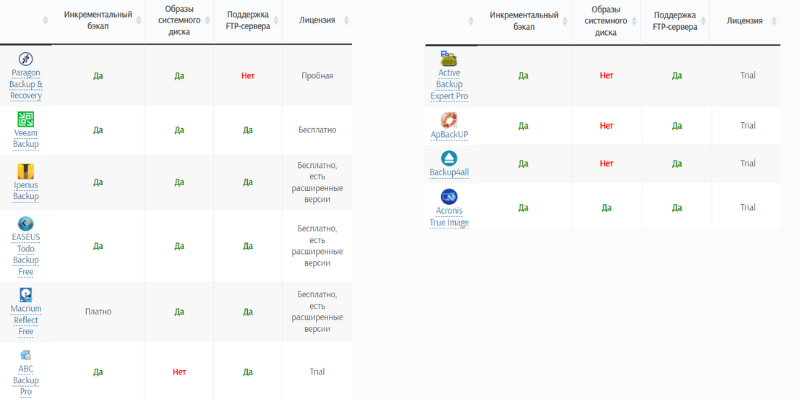Click the Macrium Reflect Free icon

[26, 294]
